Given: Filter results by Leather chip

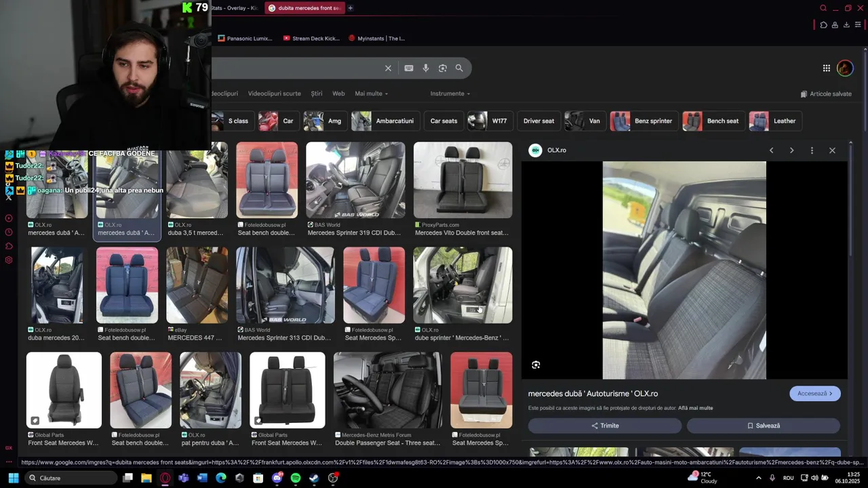Looking at the screenshot, I should (775, 121).
